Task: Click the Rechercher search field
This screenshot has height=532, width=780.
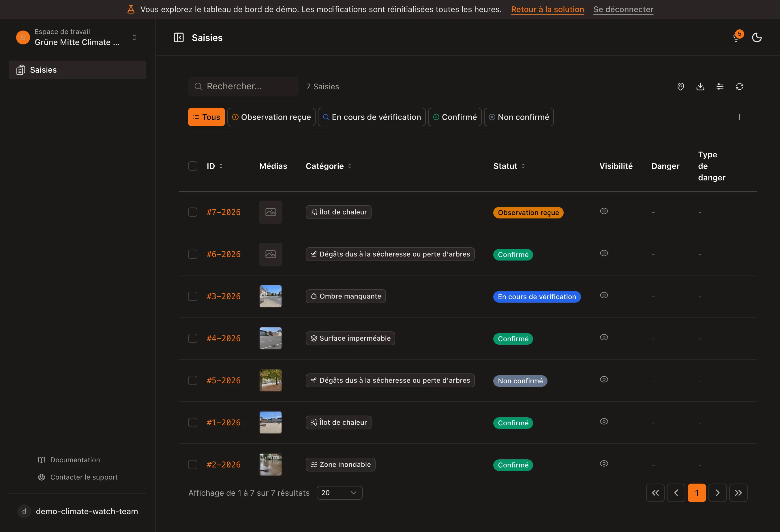Action: (243, 86)
